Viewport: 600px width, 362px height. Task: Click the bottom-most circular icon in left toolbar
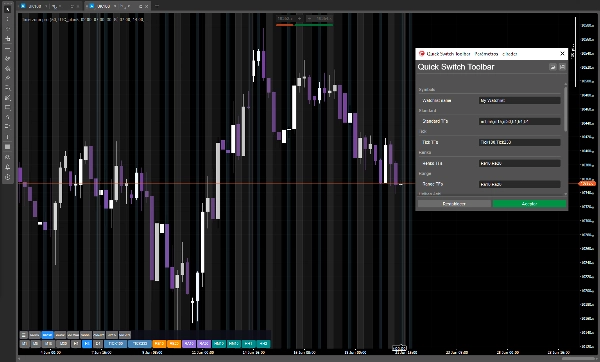click(x=7, y=177)
